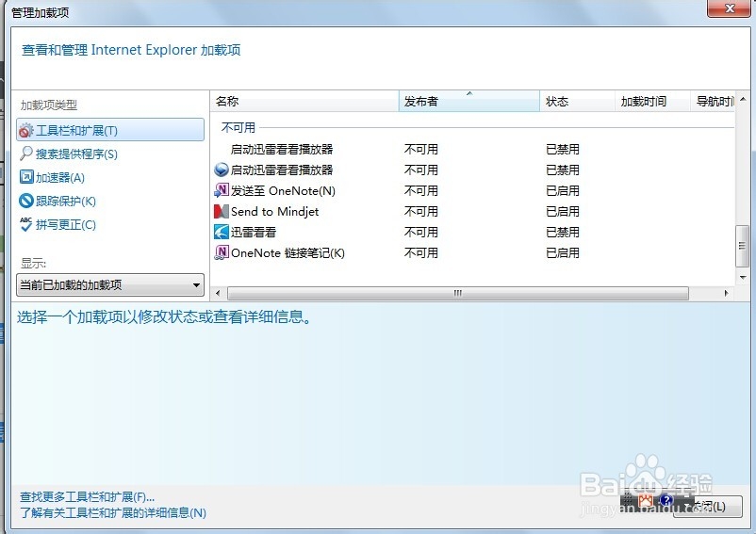Sort by the 发布者 column header
The image size is (756, 534).
[469, 101]
